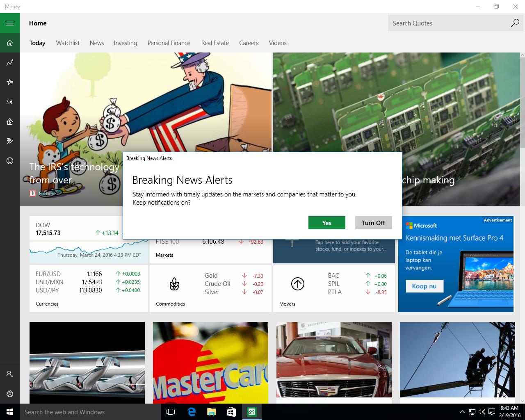Click the Gold commodity row
The width and height of the screenshot is (525, 420).
(x=234, y=276)
